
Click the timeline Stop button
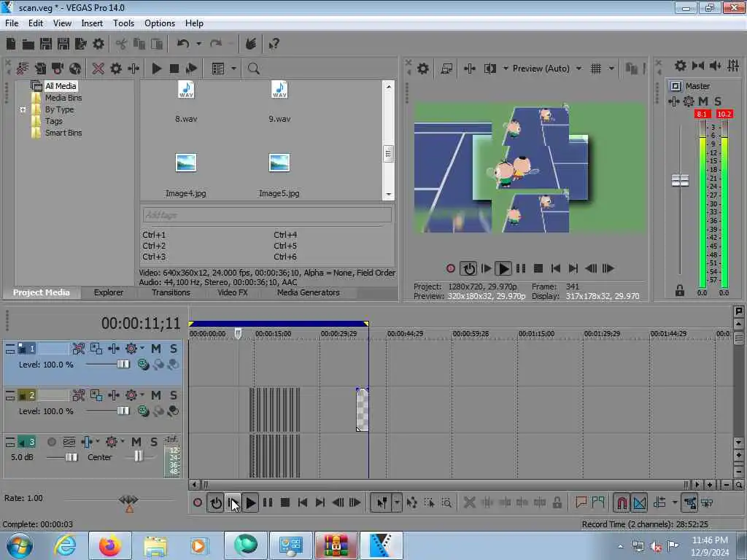click(285, 502)
